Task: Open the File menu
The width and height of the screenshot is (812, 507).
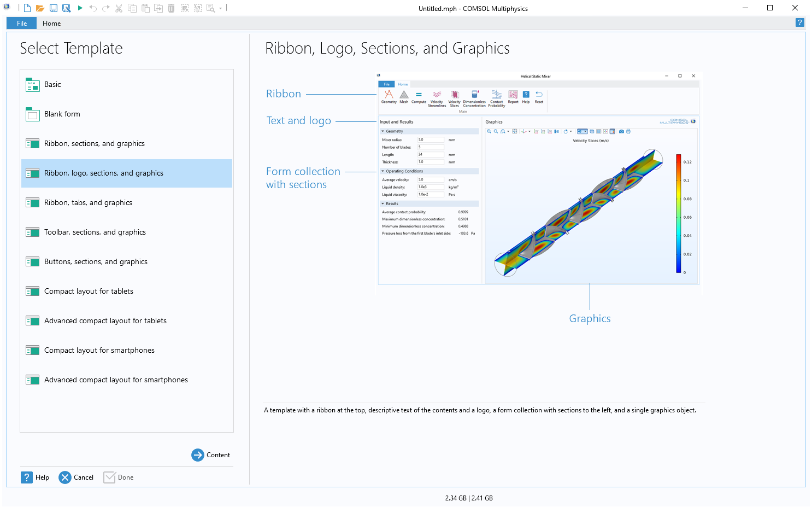Action: [x=22, y=23]
